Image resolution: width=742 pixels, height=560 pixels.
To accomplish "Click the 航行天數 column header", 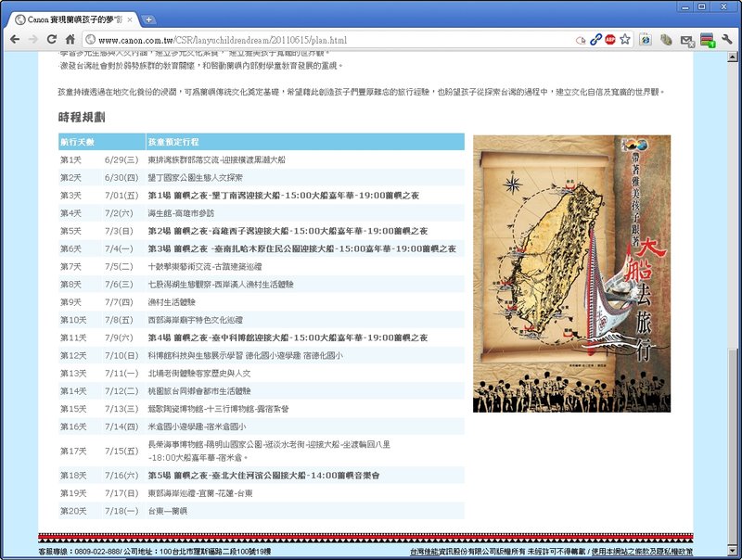I will pos(77,142).
